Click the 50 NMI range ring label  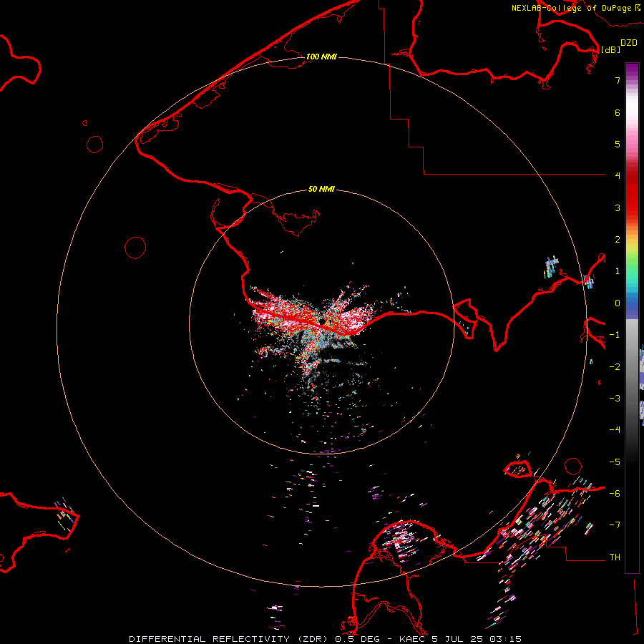pyautogui.click(x=321, y=189)
